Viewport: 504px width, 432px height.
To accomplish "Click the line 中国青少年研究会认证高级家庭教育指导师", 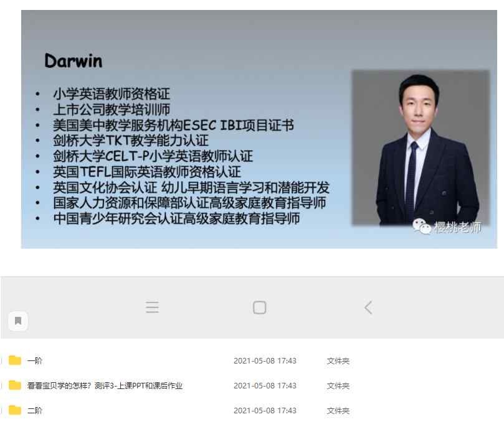I will point(176,218).
